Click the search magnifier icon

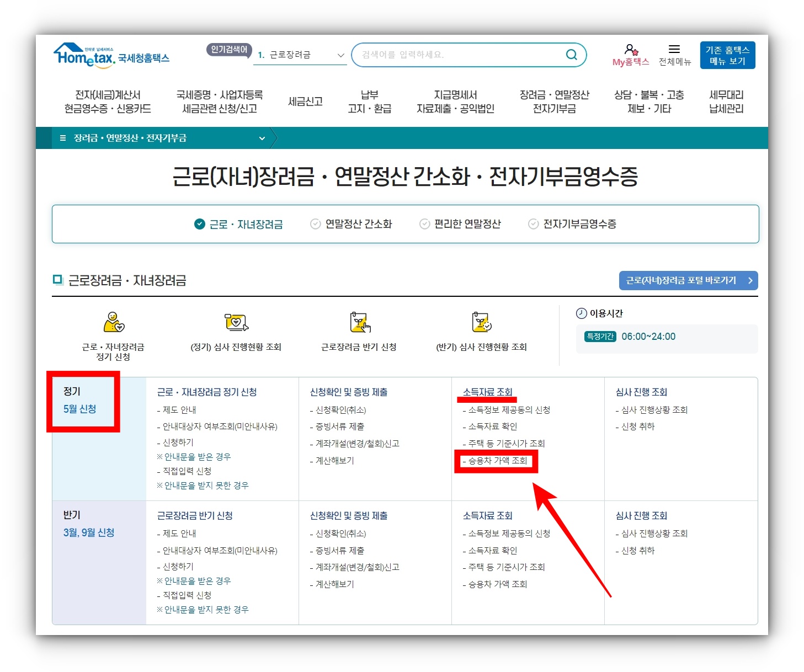coord(571,54)
